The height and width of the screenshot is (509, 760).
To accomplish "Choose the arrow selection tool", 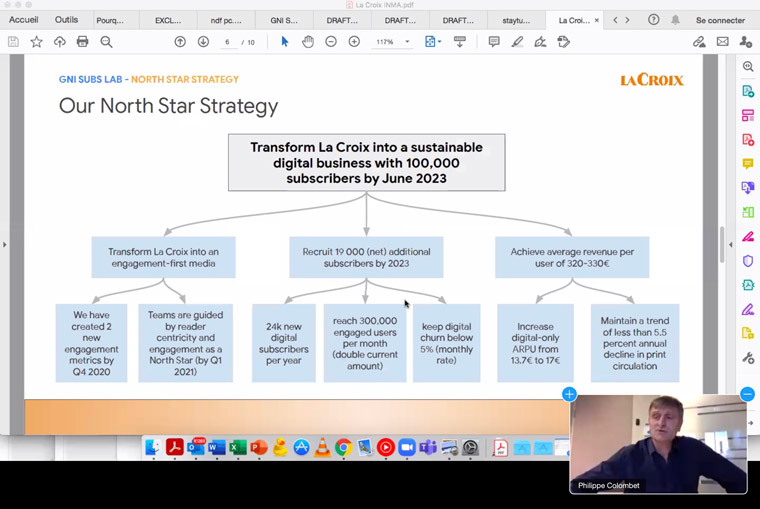I will (285, 42).
